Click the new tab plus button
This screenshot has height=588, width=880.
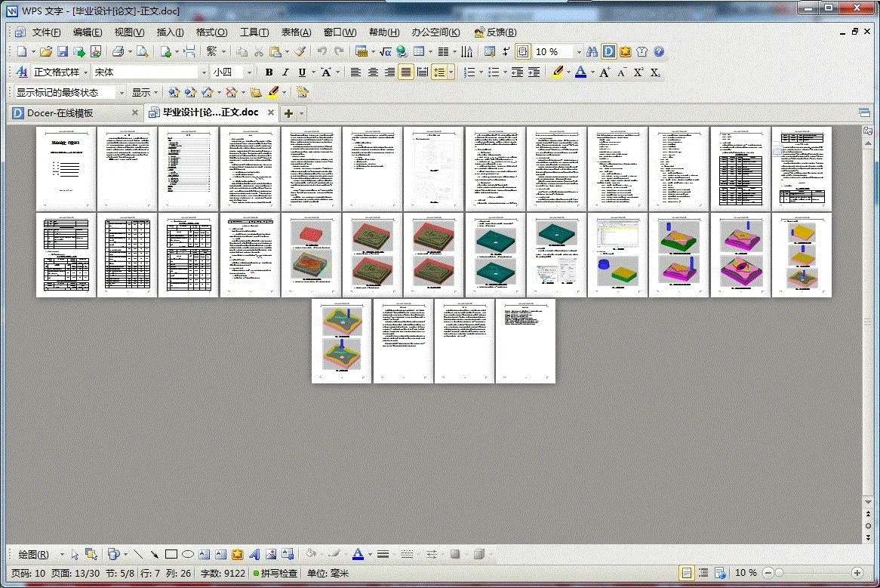(x=288, y=113)
